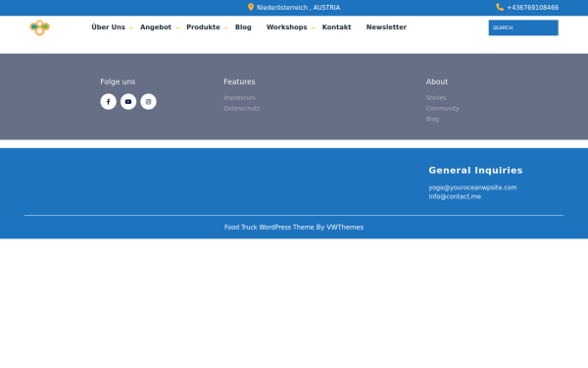Go to the Blog menu item
Image resolution: width=588 pixels, height=368 pixels.
click(x=243, y=27)
